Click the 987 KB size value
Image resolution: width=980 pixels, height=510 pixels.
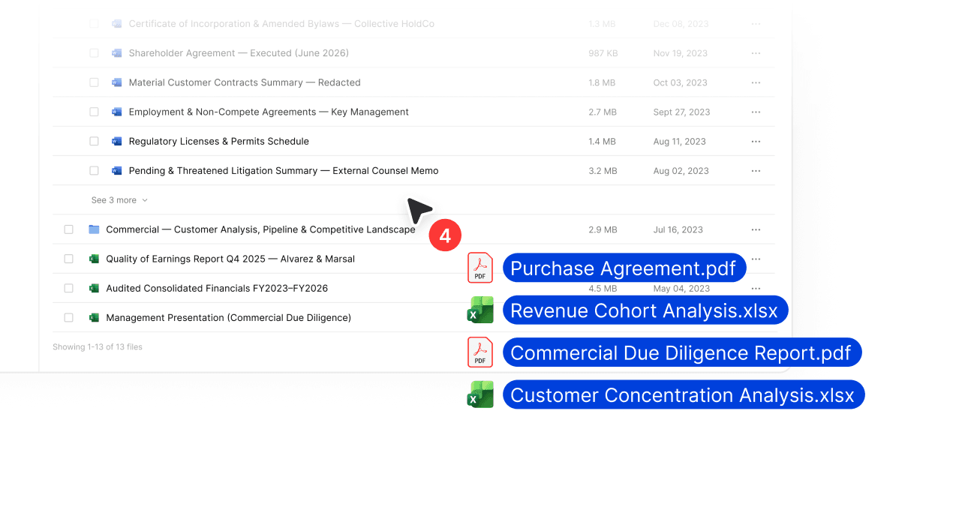tap(603, 53)
